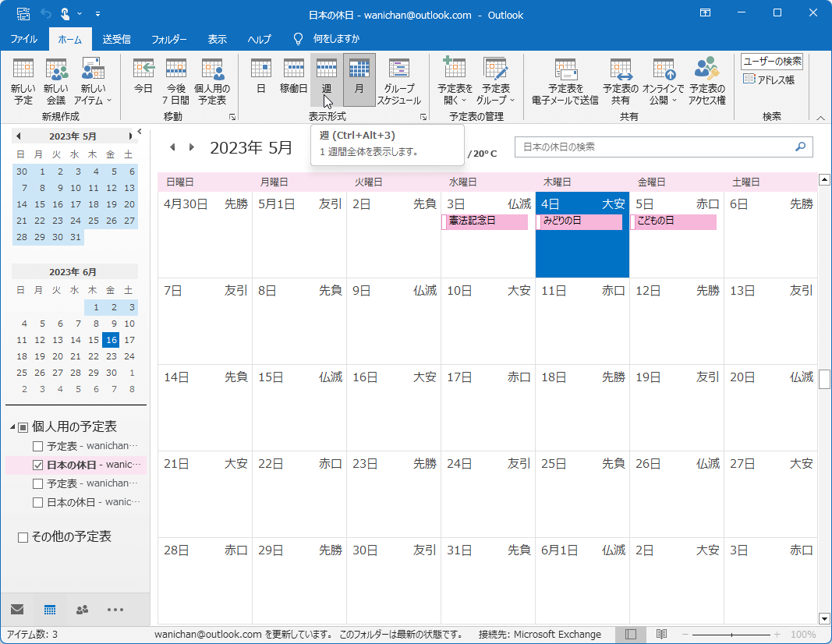Open the ヘルプ tab
832x644 pixels.
(259, 39)
